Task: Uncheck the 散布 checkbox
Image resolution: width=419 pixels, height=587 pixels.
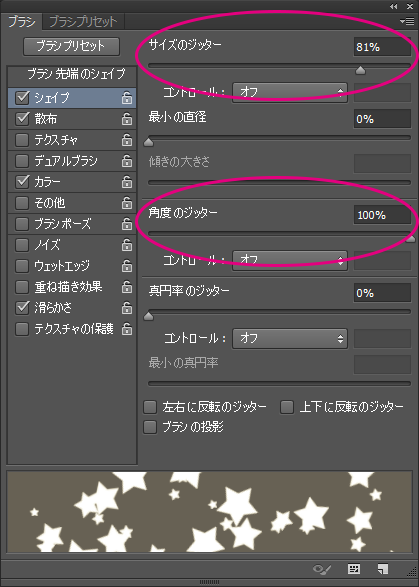Action: [22, 119]
